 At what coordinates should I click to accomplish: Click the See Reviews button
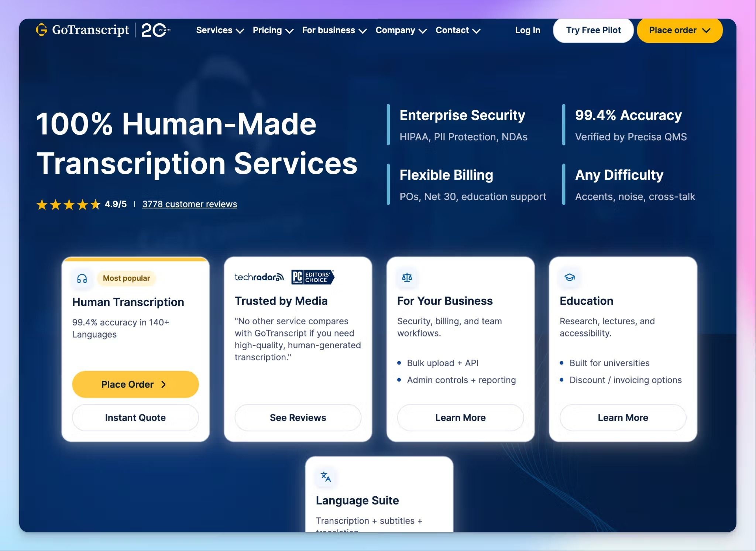tap(298, 418)
